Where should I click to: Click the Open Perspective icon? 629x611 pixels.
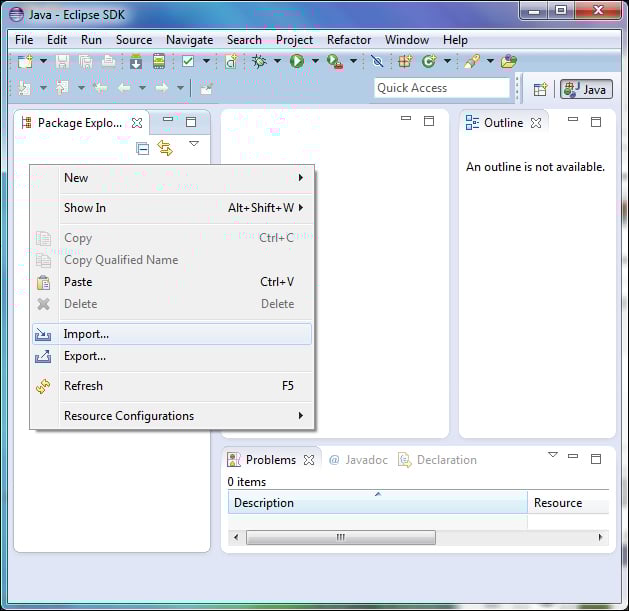pos(540,89)
